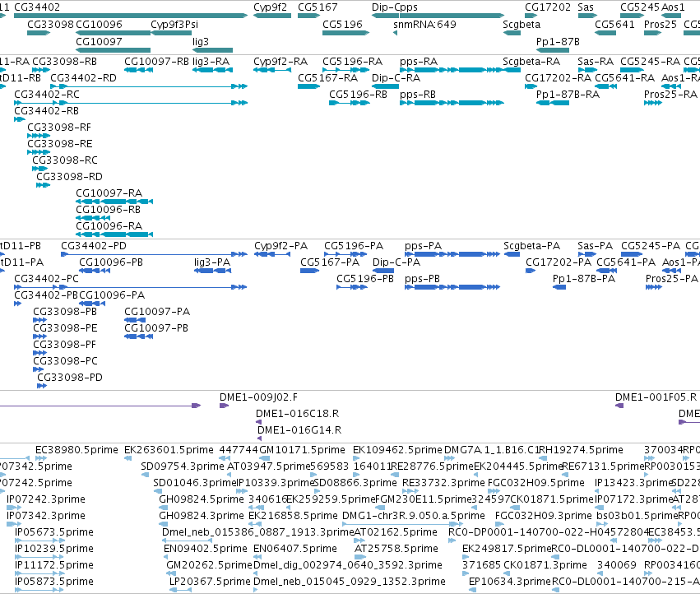
Task: Select the CG5641 gene label
Action: [x=614, y=24]
